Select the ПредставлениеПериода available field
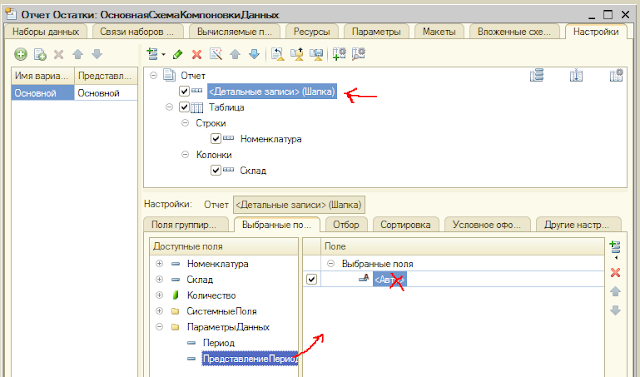Image resolution: width=640 pixels, height=377 pixels. pyautogui.click(x=250, y=359)
